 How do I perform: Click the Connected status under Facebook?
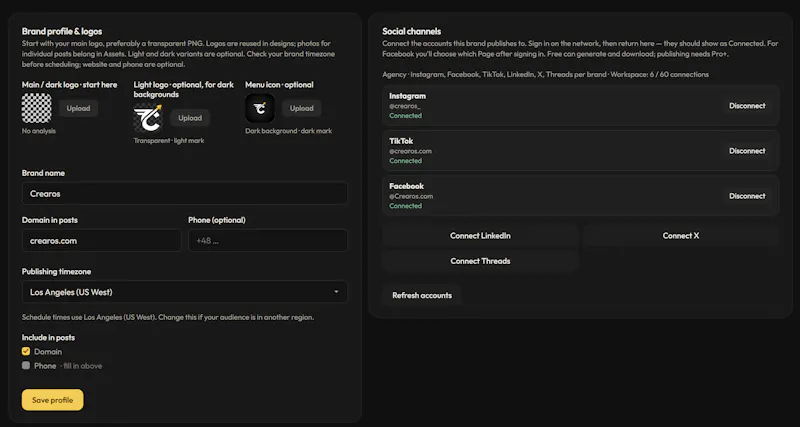[x=406, y=206]
